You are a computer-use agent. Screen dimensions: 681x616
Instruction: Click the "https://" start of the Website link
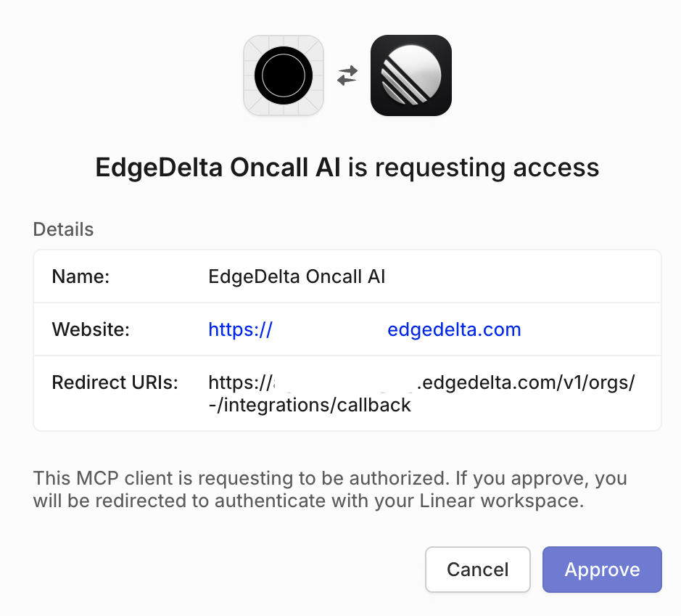pos(240,330)
